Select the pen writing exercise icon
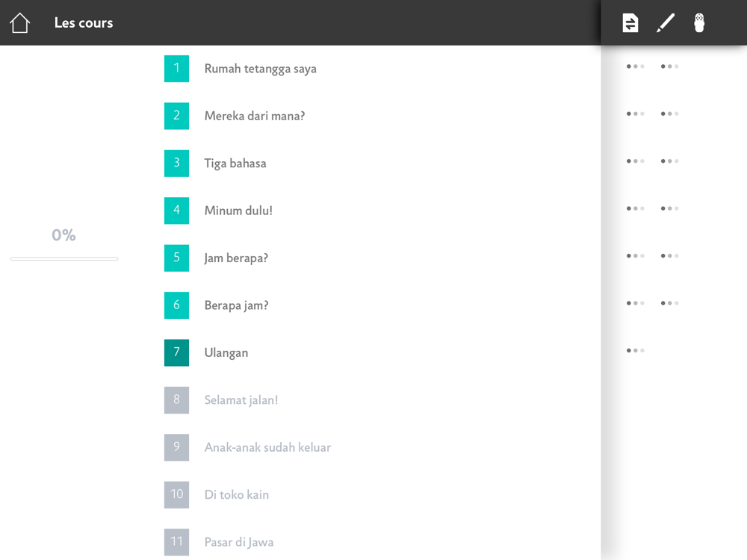 665,23
